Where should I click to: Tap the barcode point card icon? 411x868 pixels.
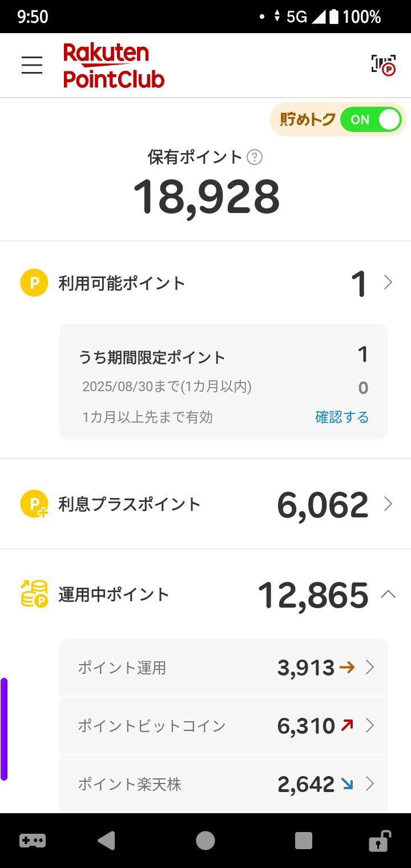(383, 65)
